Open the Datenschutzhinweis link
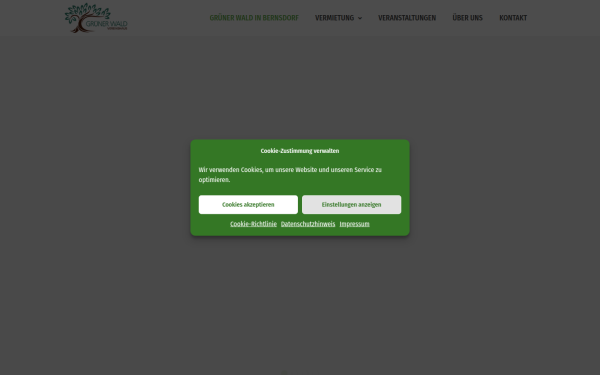This screenshot has height=375, width=600. 308,224
